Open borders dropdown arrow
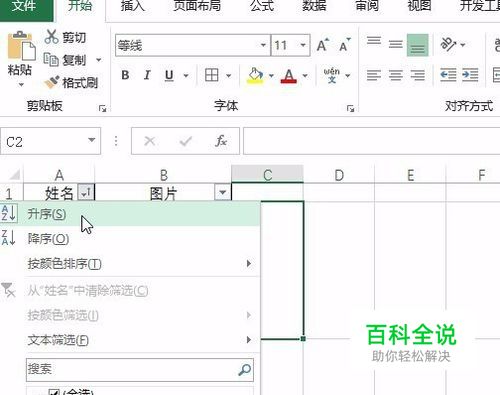The image size is (500, 395). pyautogui.click(x=229, y=76)
